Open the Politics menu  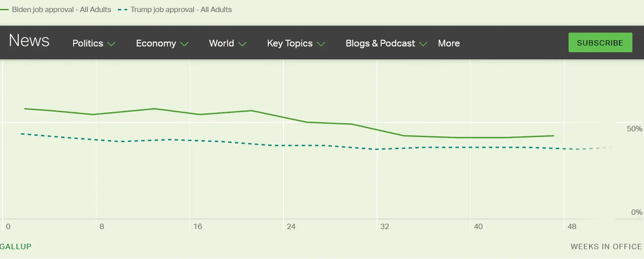(88, 43)
